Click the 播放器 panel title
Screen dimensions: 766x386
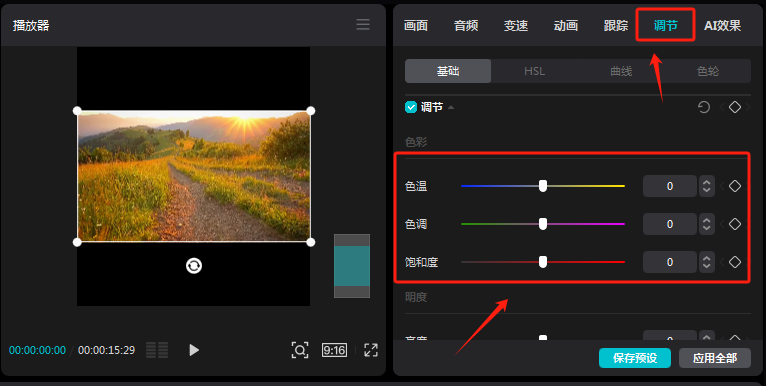pyautogui.click(x=31, y=25)
